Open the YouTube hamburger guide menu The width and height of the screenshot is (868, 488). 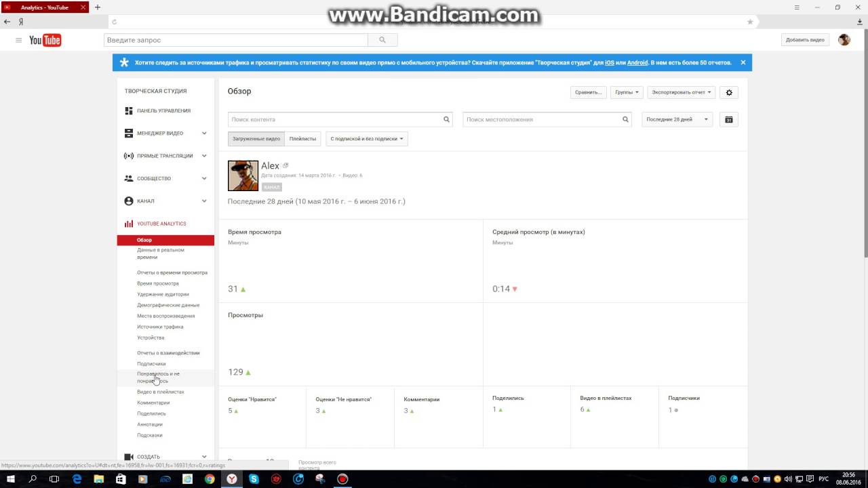pyautogui.click(x=18, y=40)
